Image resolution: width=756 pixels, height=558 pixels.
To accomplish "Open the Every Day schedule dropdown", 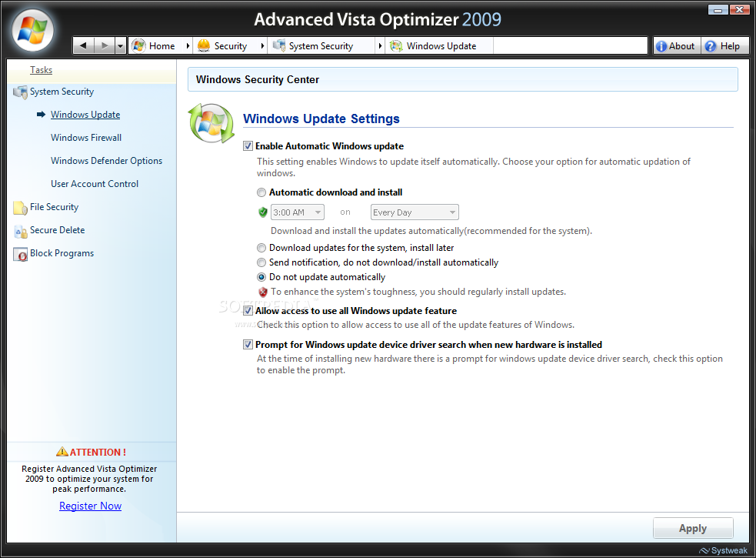I will coord(415,212).
